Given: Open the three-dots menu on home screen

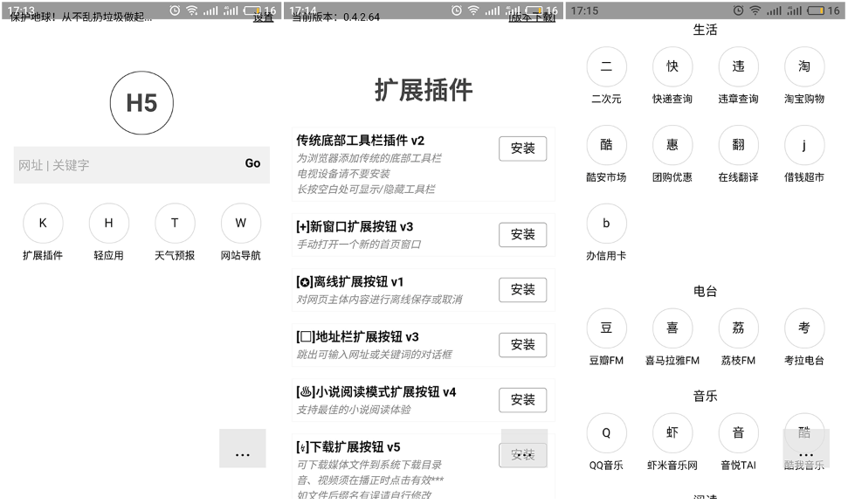Looking at the screenshot, I should point(242,448).
